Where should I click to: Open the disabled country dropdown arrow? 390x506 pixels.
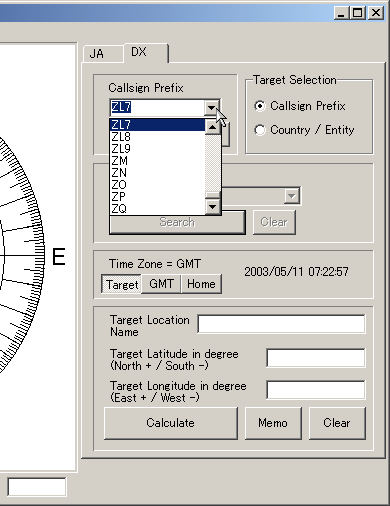[292, 196]
